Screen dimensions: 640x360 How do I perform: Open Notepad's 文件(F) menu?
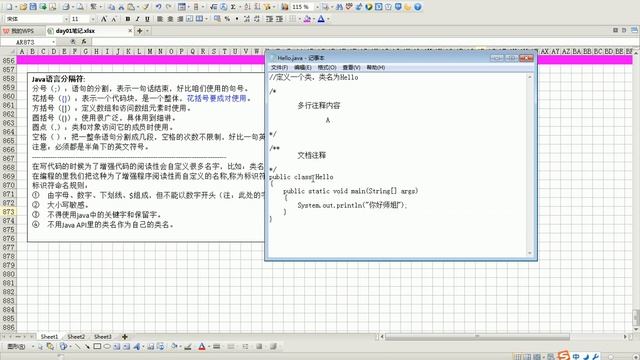[x=280, y=67]
